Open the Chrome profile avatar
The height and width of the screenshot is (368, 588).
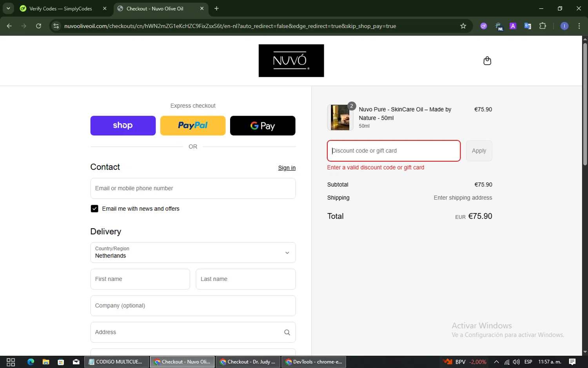coord(564,26)
